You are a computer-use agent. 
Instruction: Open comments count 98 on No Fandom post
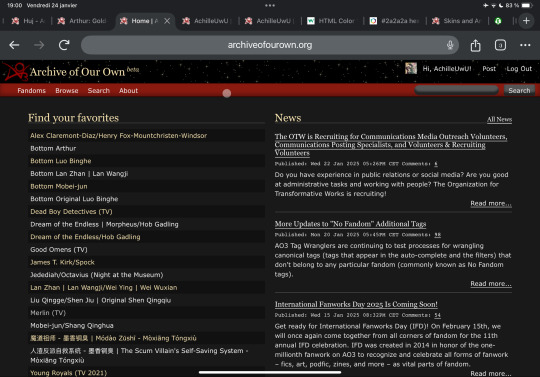pyautogui.click(x=437, y=235)
